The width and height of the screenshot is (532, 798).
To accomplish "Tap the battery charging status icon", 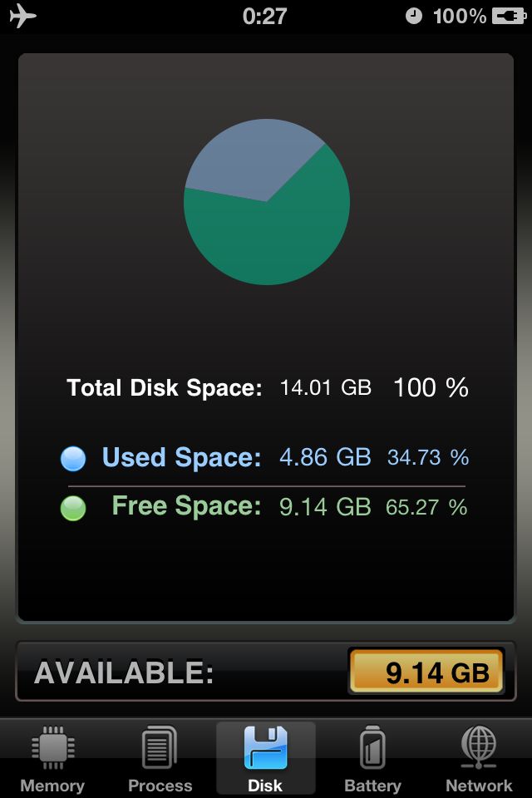I will point(509,16).
